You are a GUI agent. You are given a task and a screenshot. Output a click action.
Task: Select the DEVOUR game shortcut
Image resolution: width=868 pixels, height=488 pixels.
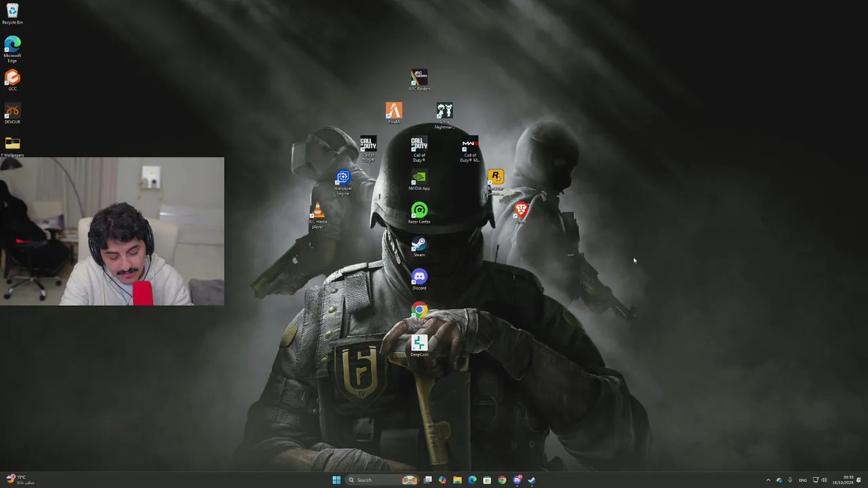[12, 114]
